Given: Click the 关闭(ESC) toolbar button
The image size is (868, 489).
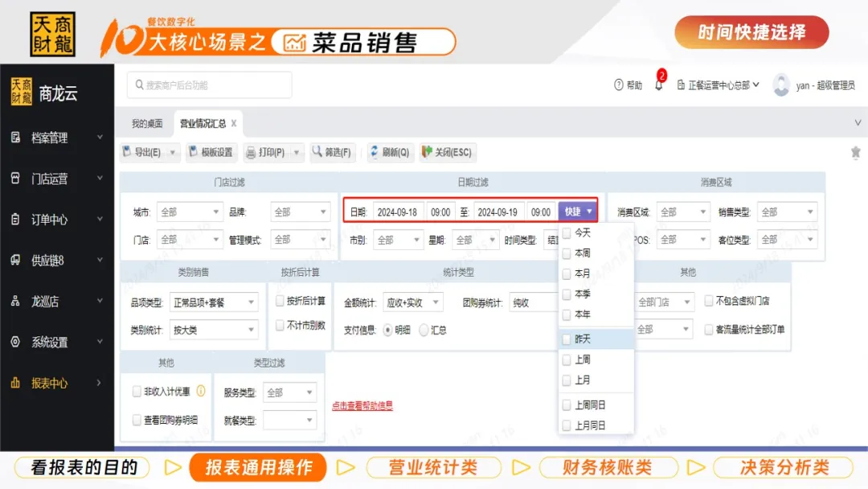Looking at the screenshot, I should tap(448, 152).
